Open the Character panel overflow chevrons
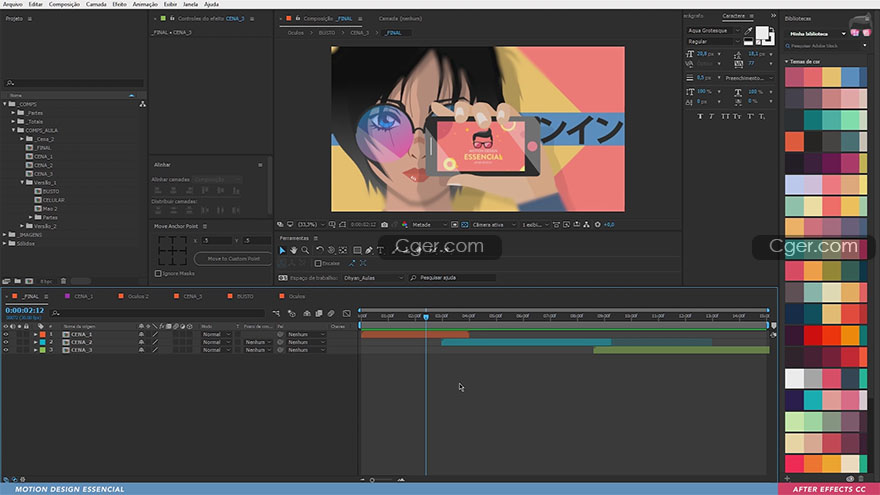 [x=773, y=16]
